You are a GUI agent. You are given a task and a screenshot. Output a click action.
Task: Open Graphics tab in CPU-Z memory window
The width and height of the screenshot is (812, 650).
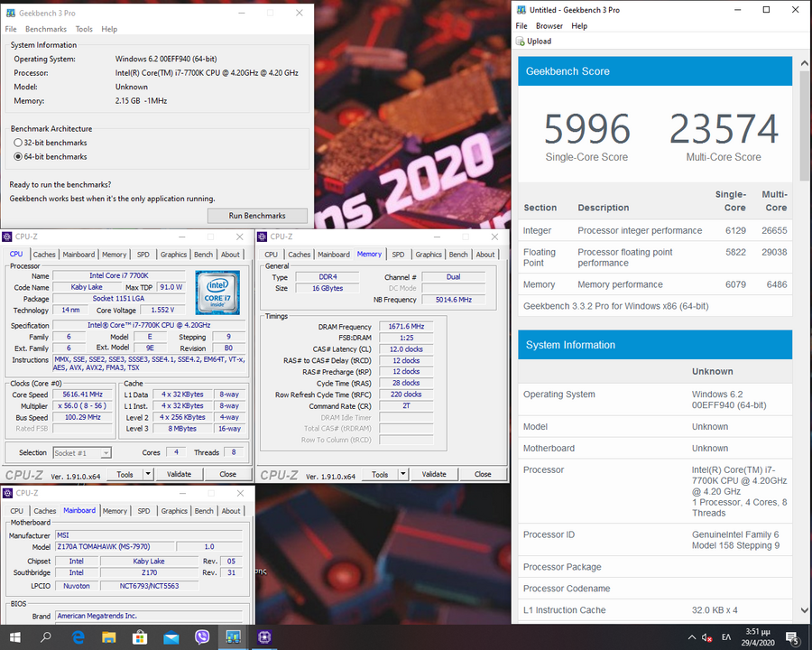point(429,255)
